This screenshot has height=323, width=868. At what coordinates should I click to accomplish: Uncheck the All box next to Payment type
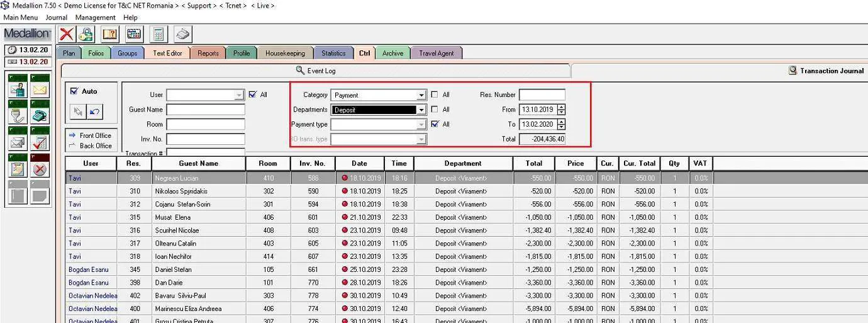[x=435, y=124]
